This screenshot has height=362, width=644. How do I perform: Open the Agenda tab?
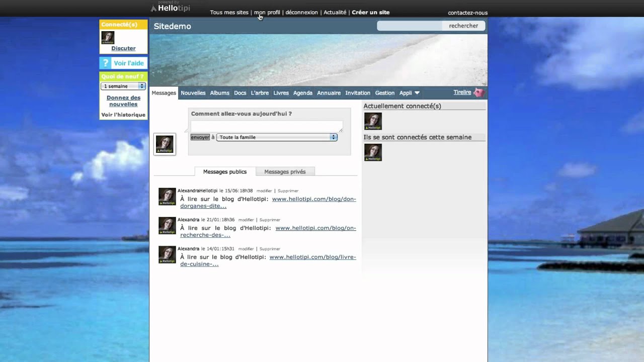pos(303,93)
